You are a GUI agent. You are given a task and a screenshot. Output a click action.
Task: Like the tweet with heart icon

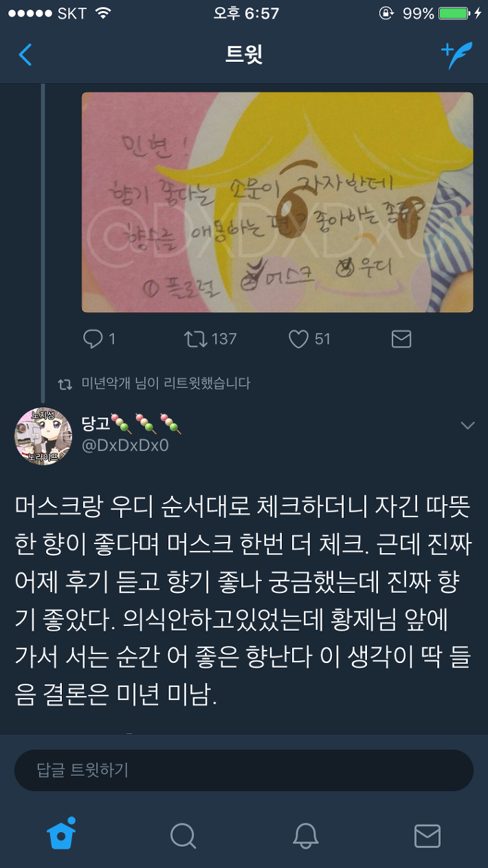tap(298, 338)
